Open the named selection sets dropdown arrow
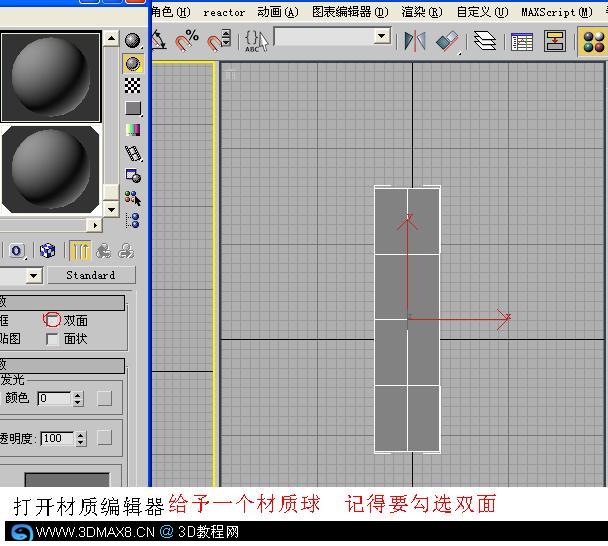Viewport: 608px width, 546px height. click(382, 36)
